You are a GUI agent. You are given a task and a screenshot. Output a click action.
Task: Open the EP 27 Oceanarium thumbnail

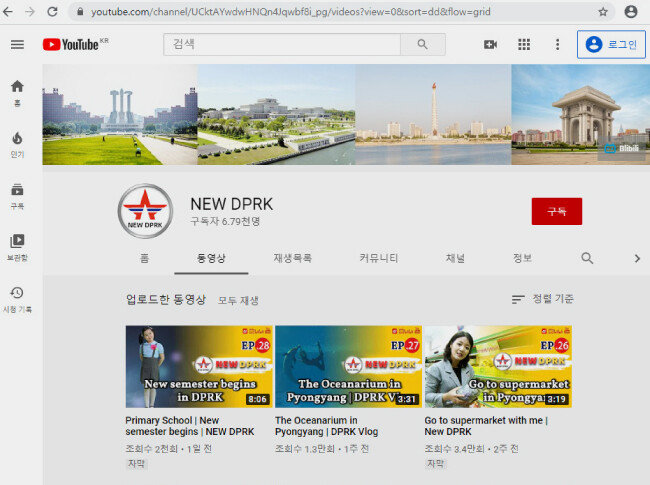(348, 366)
